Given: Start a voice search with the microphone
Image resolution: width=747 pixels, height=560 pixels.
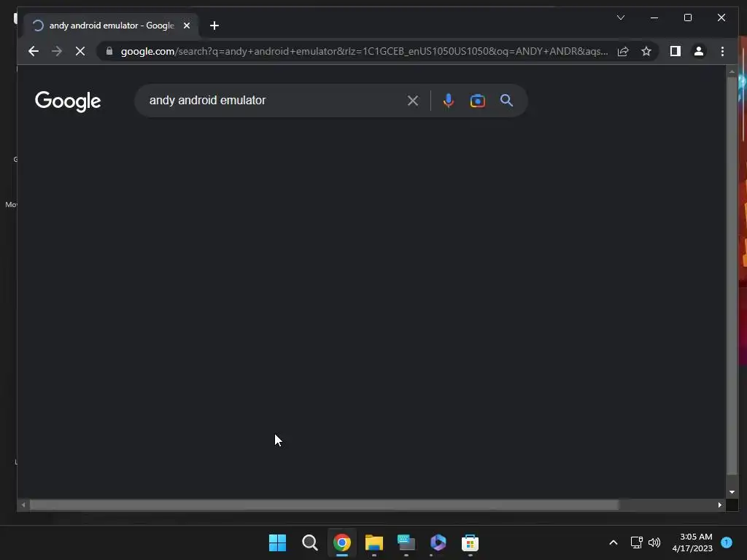Looking at the screenshot, I should [449, 101].
